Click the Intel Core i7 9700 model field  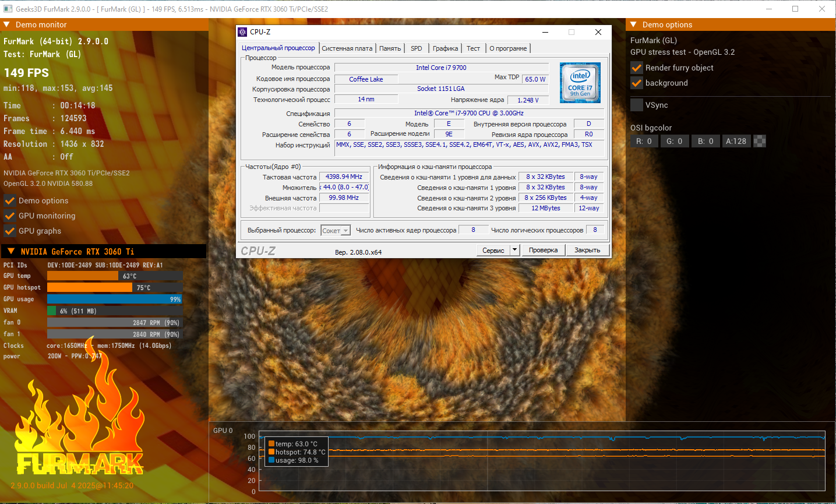click(442, 68)
